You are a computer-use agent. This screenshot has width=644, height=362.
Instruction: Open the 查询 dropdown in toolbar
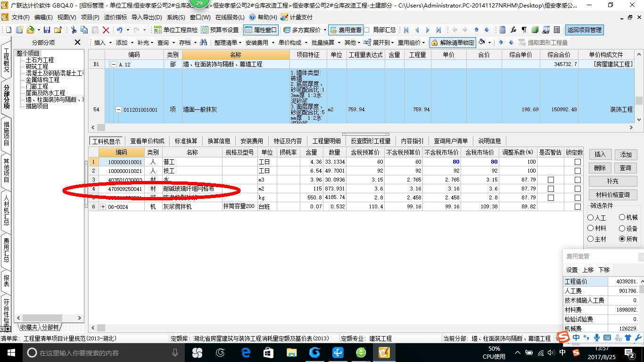[x=166, y=42]
